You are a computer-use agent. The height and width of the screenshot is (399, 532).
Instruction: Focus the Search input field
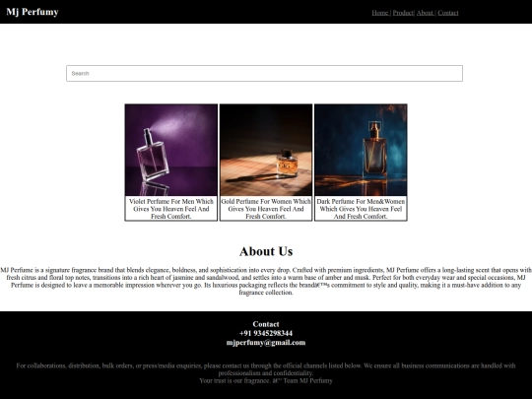264,73
